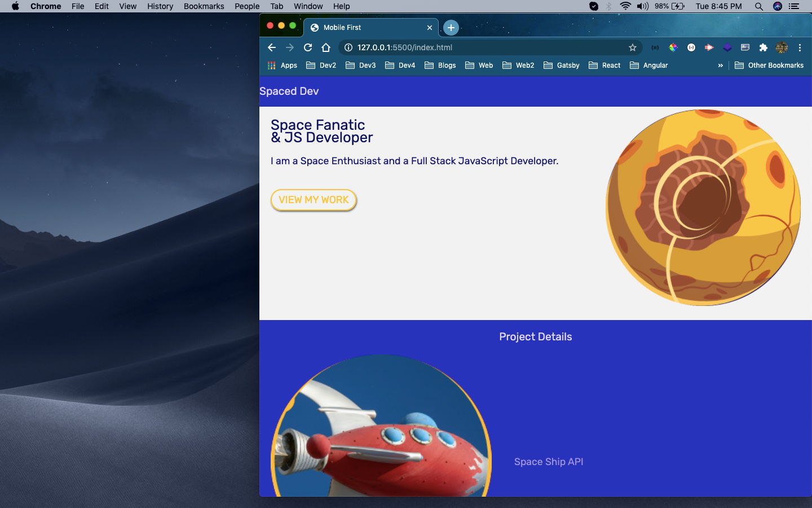
Task: Focus the address bar URL field
Action: tap(491, 47)
